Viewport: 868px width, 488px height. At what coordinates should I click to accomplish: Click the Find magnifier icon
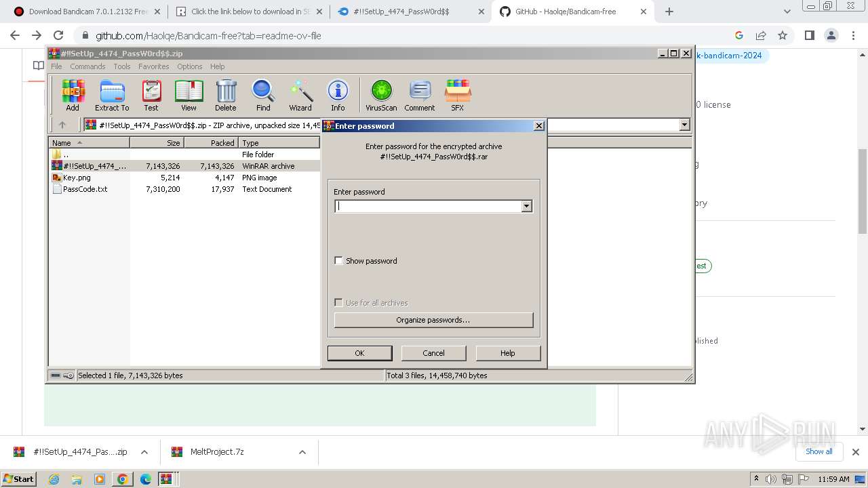click(263, 95)
